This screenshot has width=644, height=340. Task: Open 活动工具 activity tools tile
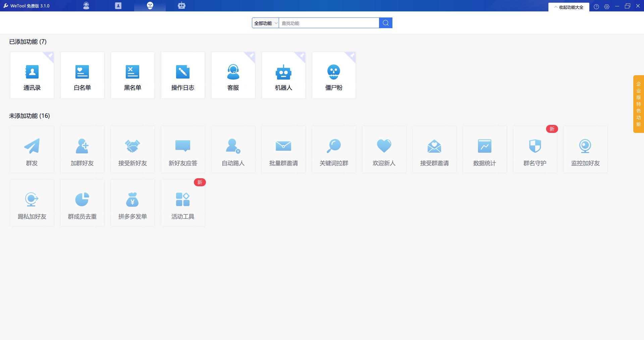tap(183, 203)
